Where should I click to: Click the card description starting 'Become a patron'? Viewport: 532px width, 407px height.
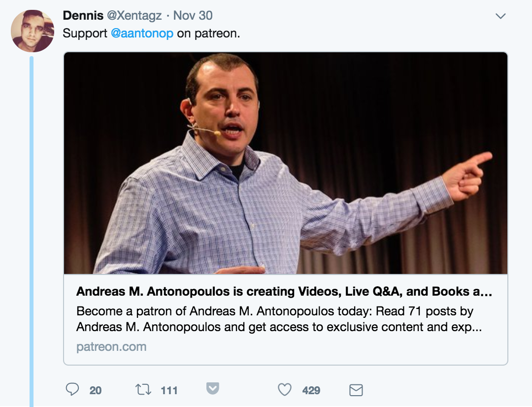pyautogui.click(x=279, y=319)
